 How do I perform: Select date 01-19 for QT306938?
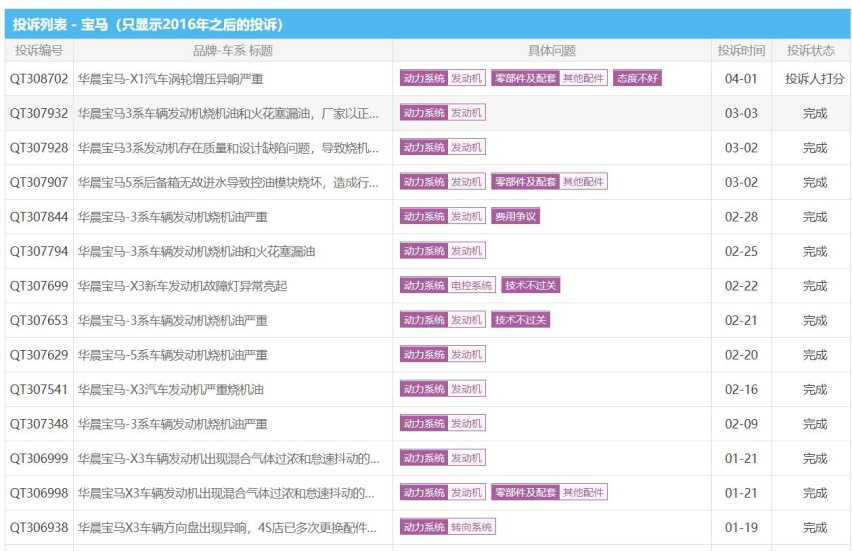(741, 527)
